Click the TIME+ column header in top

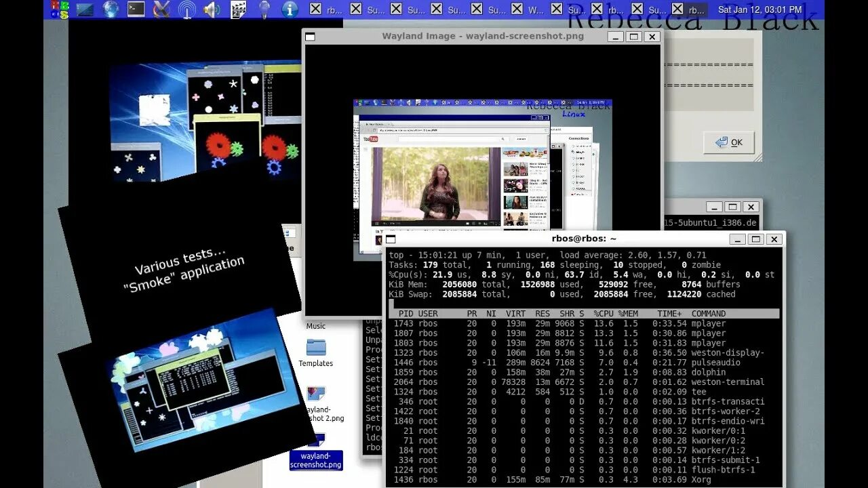coord(669,314)
